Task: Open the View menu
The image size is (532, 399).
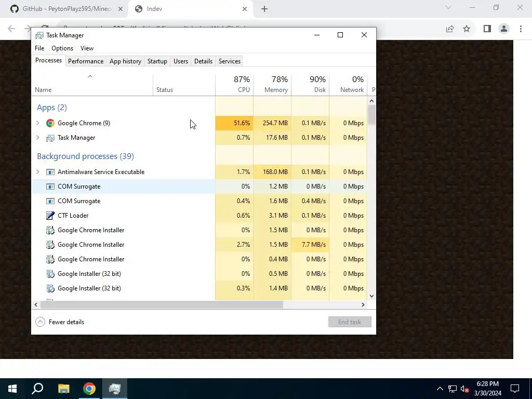Action: (87, 48)
